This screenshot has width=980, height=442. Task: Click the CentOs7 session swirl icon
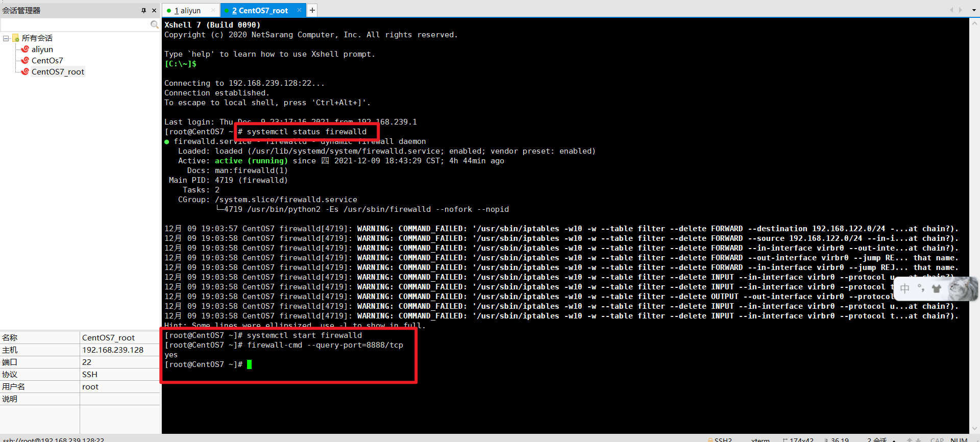(x=25, y=61)
